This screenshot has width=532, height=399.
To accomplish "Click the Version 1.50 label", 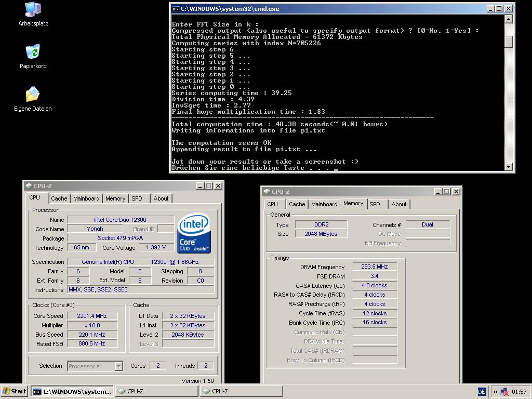I will click(x=198, y=381).
